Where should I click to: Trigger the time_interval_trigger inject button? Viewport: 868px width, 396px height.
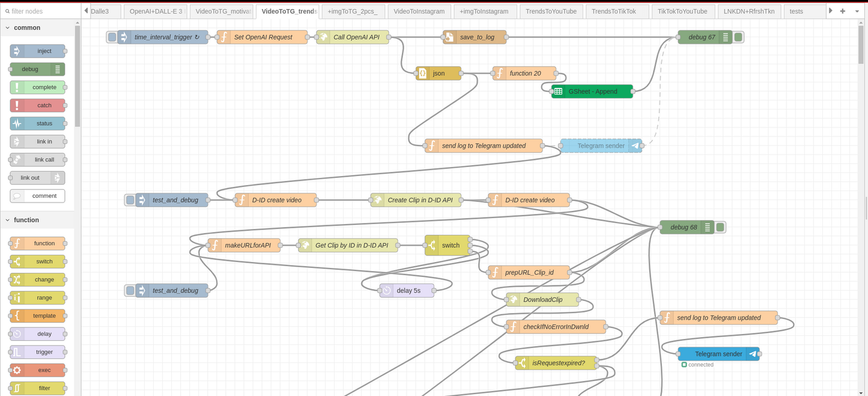(112, 37)
